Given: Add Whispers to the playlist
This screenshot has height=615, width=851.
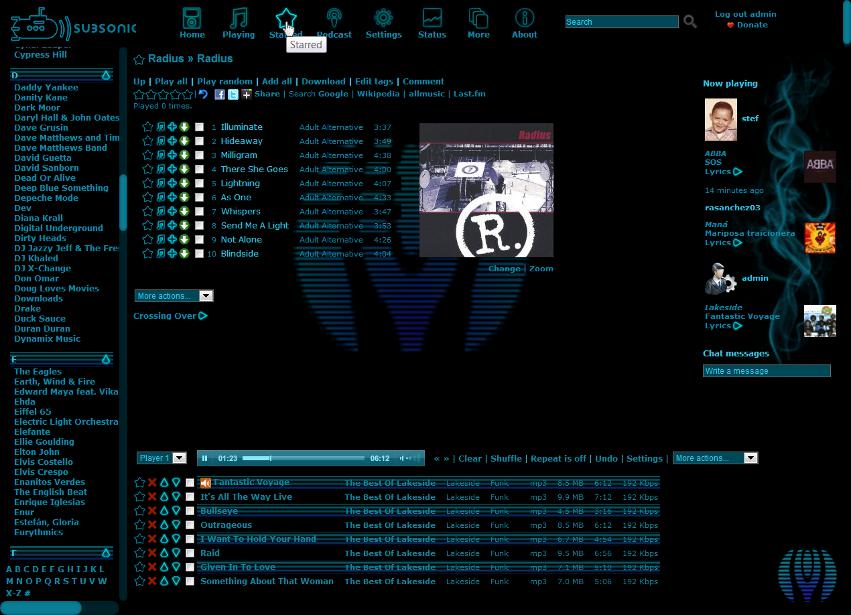Looking at the screenshot, I should [172, 211].
